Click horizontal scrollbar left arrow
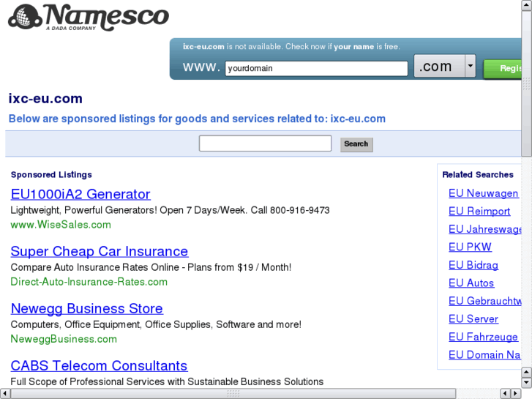The width and height of the screenshot is (532, 399). [x=4, y=394]
